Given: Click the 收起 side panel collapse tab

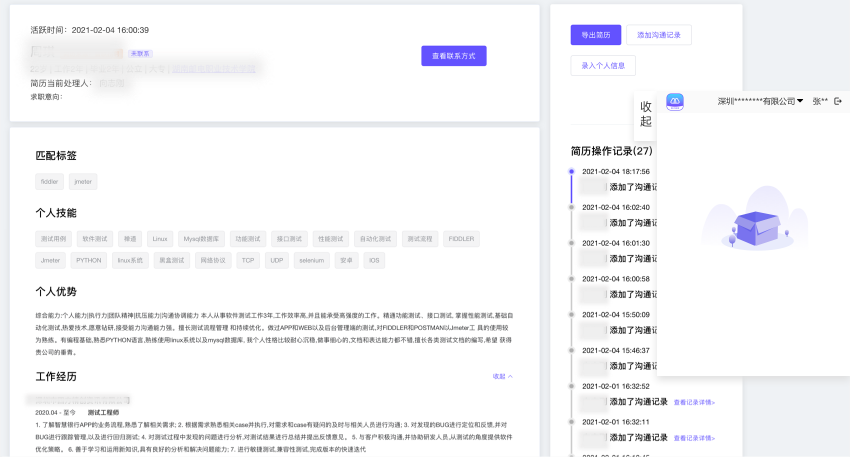Looking at the screenshot, I should click(645, 114).
